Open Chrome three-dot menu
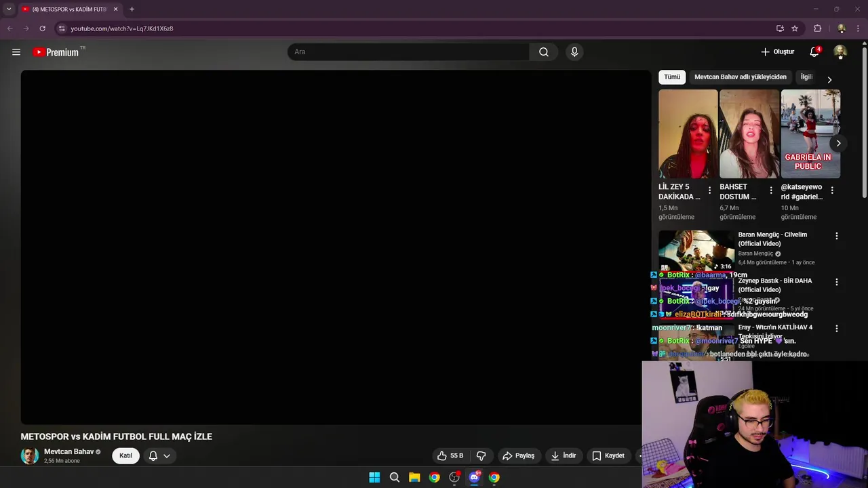Image resolution: width=868 pixels, height=488 pixels. coord(859,28)
